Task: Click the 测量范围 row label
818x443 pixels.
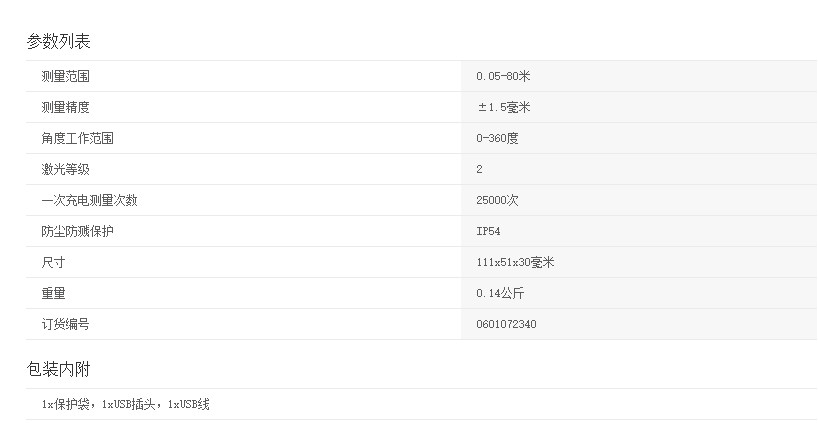Action: click(65, 77)
